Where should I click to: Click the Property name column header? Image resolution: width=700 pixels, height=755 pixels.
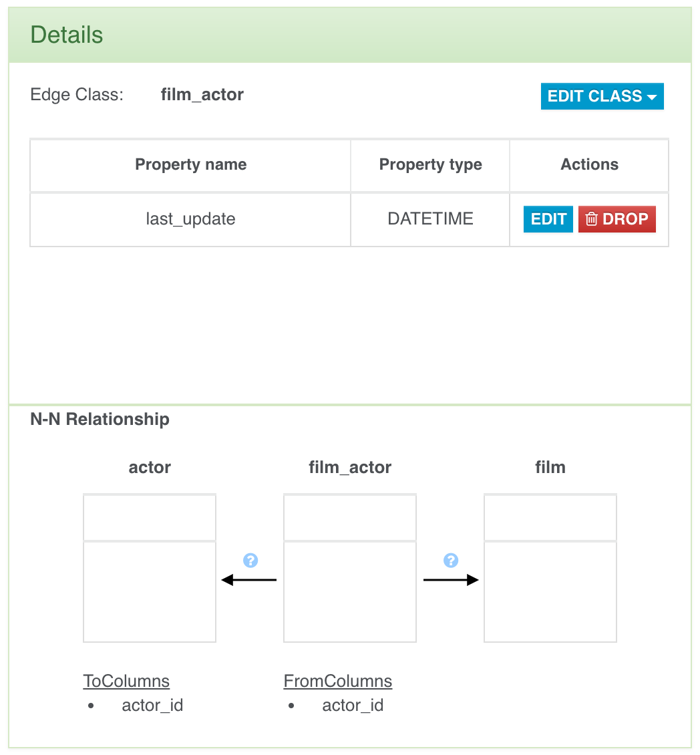click(191, 165)
